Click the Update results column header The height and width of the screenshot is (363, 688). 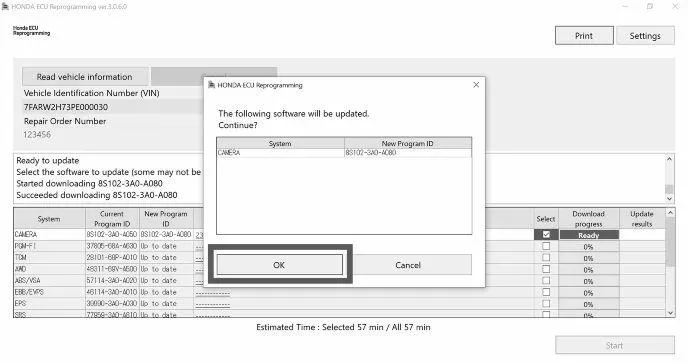click(642, 219)
